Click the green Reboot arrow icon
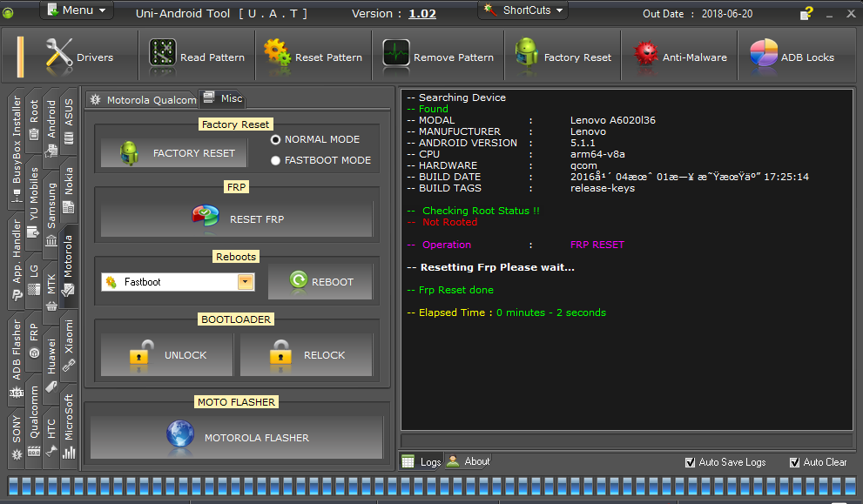Viewport: 863px width, 504px height. [x=299, y=280]
